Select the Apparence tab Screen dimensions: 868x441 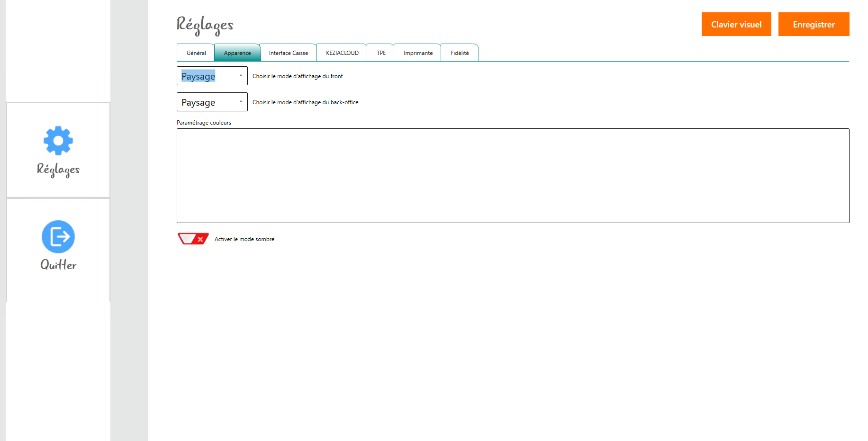coord(237,53)
